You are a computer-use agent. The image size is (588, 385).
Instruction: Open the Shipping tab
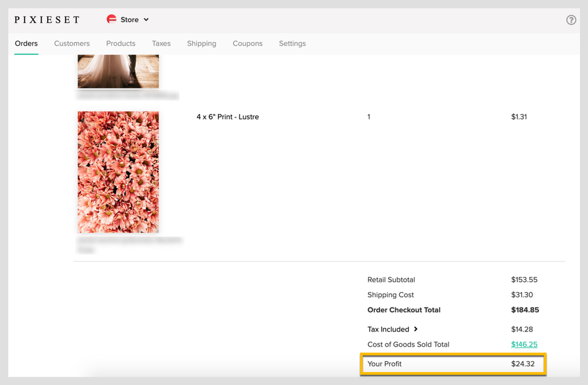click(201, 43)
